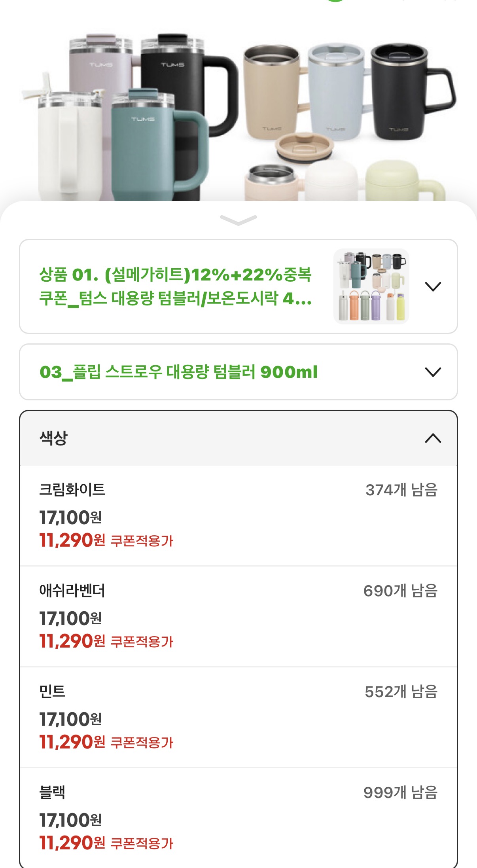Click the chevron on the 상품 01 selector
Viewport: 477px width, 868px height.
point(433,286)
